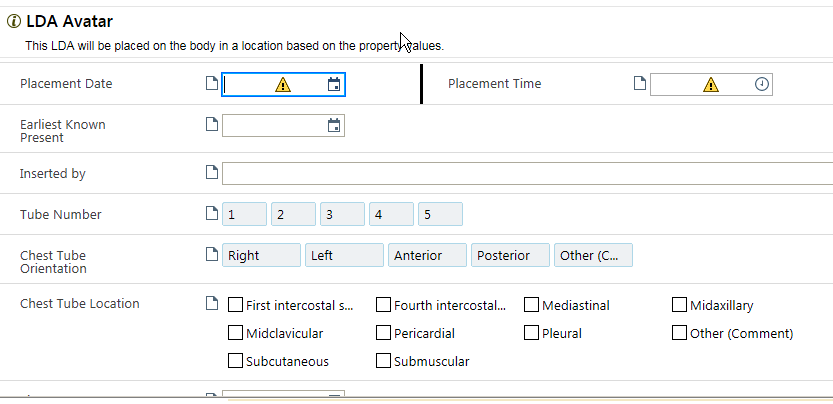Click note icon beside Chest Tube Orientation

tap(212, 254)
